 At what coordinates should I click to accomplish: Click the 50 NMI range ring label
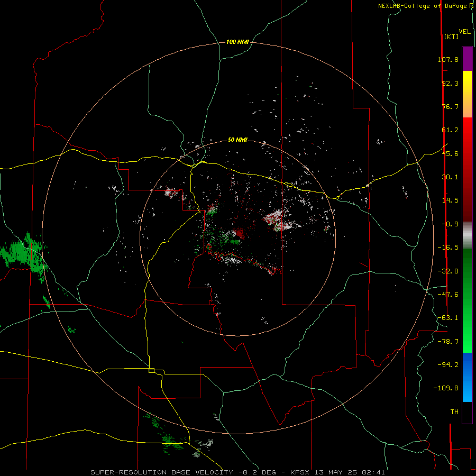[237, 140]
